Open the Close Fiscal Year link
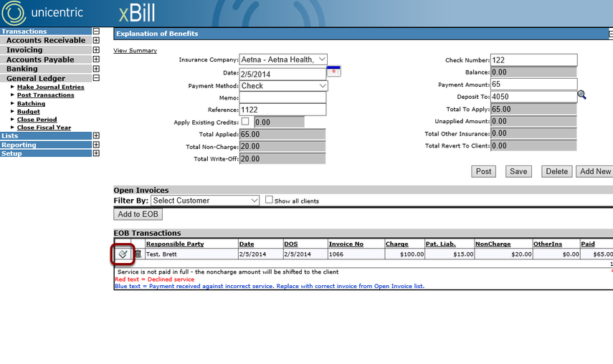The height and width of the screenshot is (364, 613). (44, 128)
